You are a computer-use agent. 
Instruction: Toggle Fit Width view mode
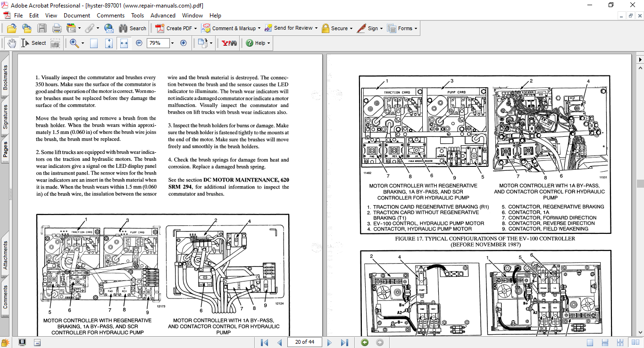point(124,43)
